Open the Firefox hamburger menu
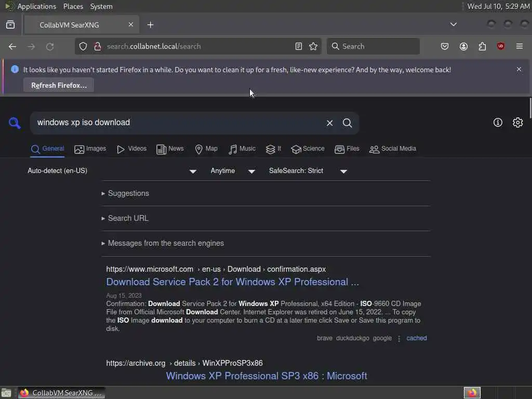Viewport: 532px width, 399px height. point(519,46)
